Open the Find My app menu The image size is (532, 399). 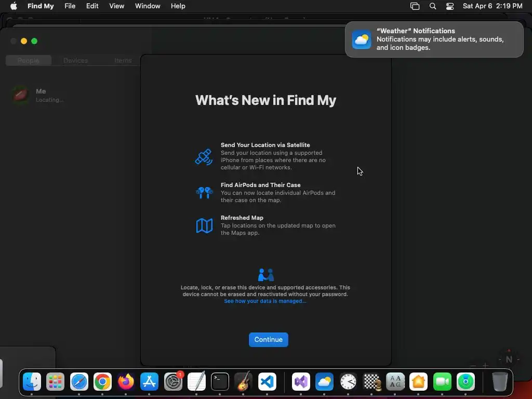point(41,6)
